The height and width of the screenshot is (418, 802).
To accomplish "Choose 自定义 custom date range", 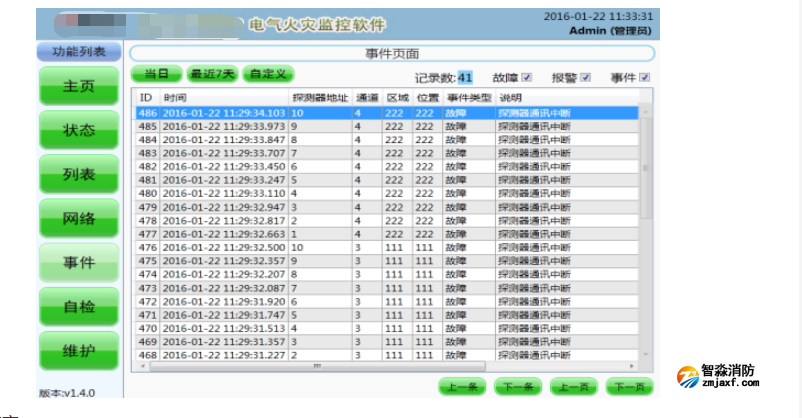I will point(268,74).
